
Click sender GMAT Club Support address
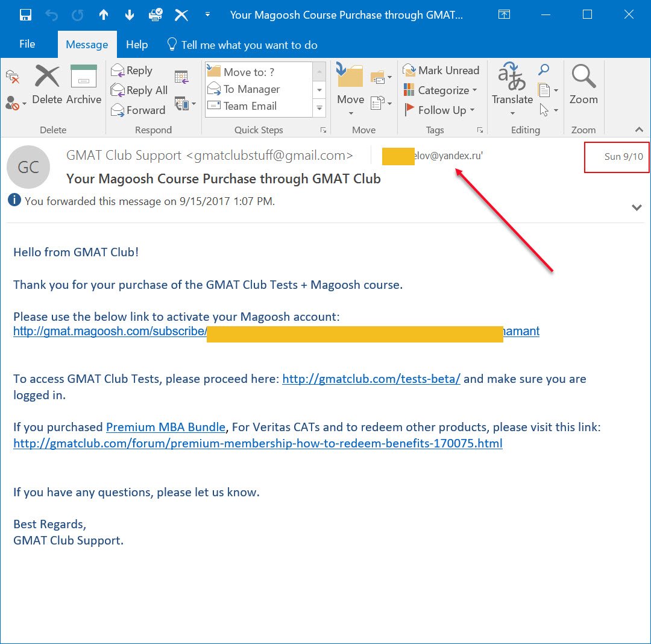click(x=209, y=156)
